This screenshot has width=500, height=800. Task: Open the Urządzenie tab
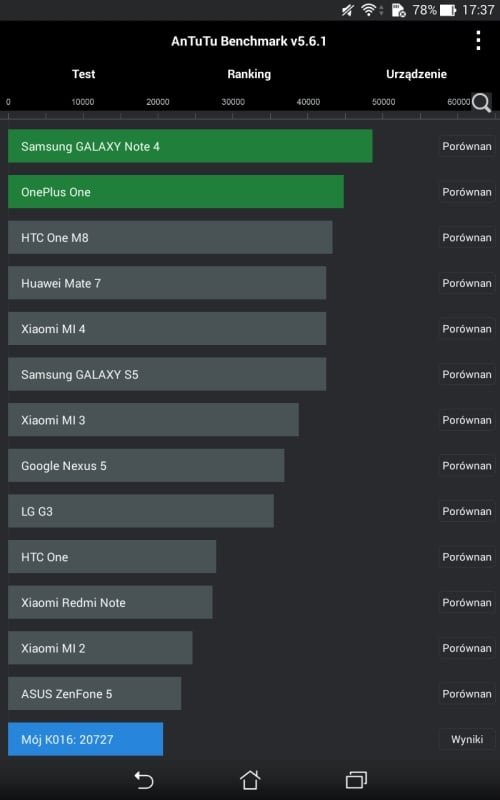point(416,74)
